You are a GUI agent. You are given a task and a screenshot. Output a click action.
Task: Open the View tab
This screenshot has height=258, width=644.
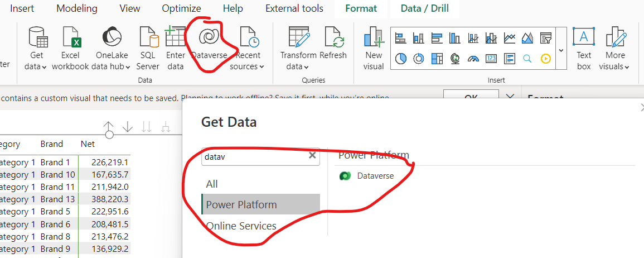coord(130,8)
